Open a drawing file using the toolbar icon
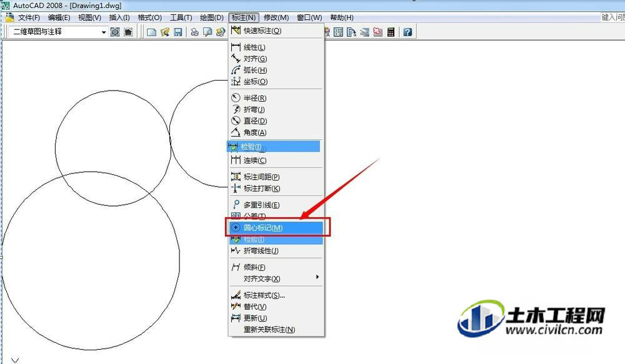 tap(164, 32)
